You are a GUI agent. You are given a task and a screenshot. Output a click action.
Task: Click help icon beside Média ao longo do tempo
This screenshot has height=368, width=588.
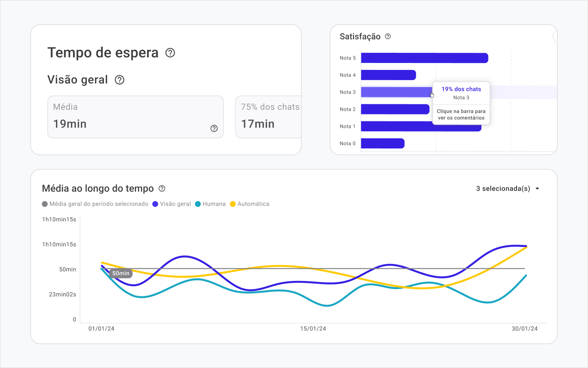click(162, 188)
